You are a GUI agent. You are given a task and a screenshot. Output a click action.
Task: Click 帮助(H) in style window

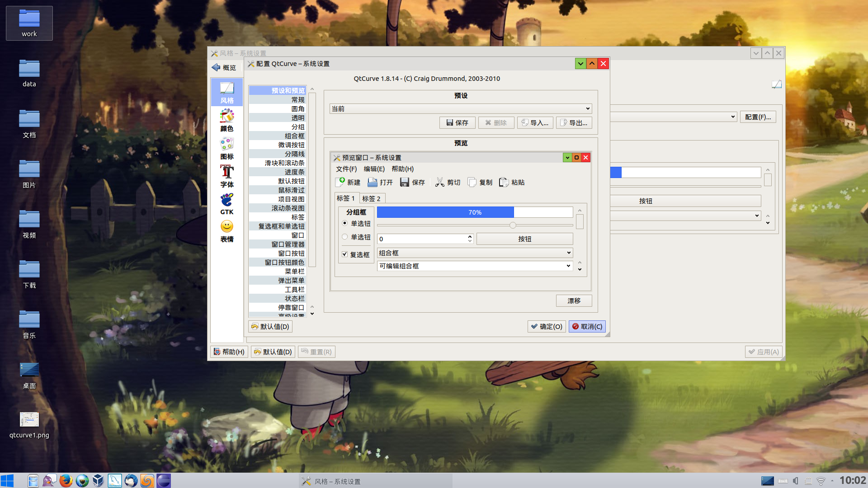pyautogui.click(x=229, y=352)
